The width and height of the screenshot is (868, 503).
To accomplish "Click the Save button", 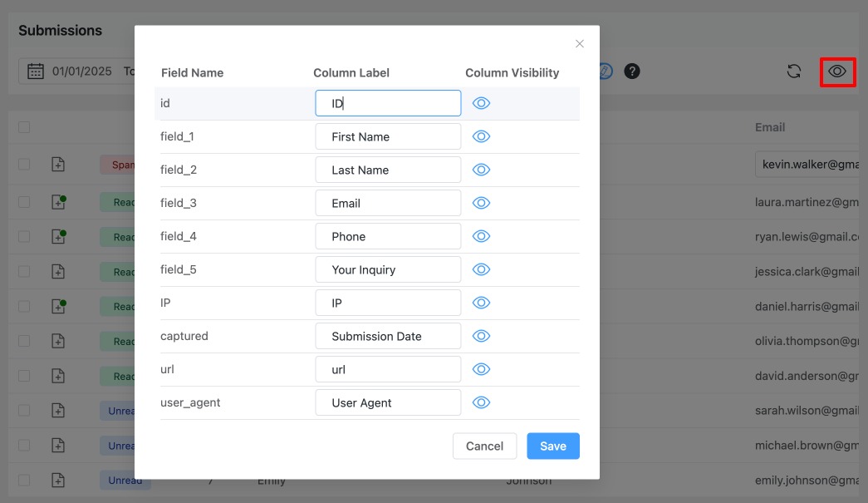I will click(x=553, y=446).
